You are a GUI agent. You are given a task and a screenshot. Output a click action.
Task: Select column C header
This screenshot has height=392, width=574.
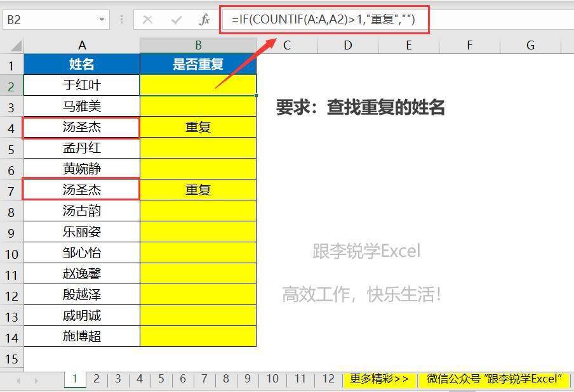coord(286,45)
